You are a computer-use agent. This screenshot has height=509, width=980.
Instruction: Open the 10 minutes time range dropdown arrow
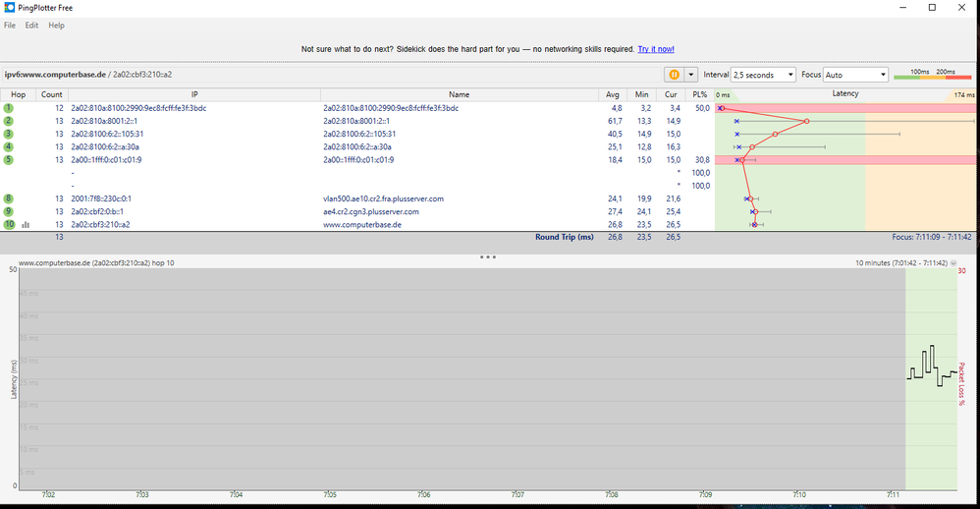pyautogui.click(x=953, y=263)
